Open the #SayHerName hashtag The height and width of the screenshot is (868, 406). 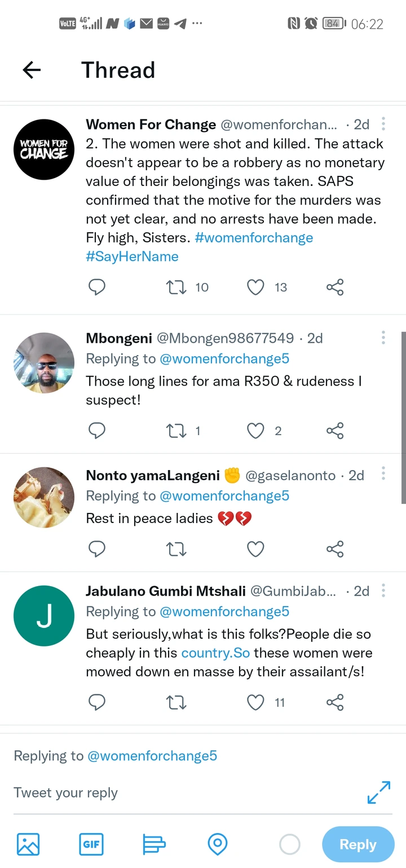[132, 256]
